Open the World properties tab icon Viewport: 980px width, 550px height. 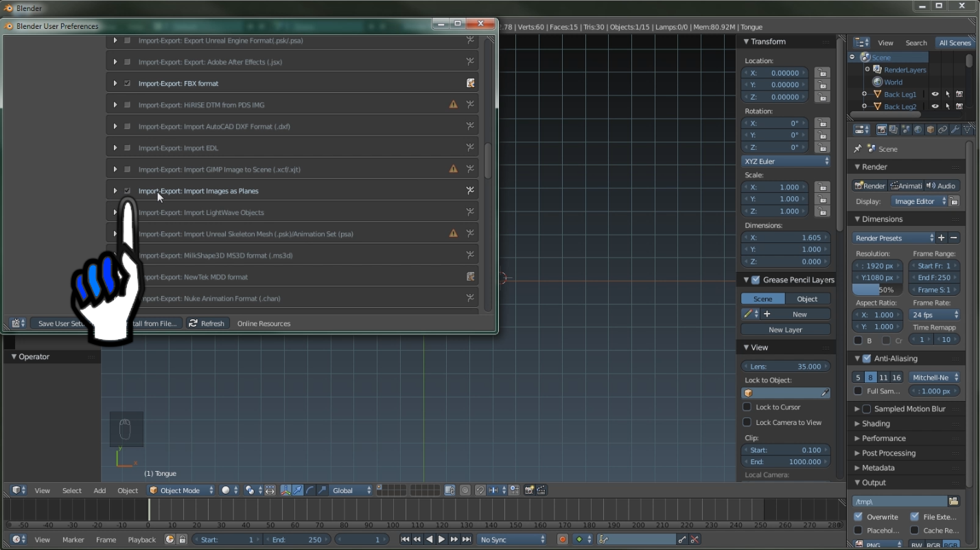918,129
